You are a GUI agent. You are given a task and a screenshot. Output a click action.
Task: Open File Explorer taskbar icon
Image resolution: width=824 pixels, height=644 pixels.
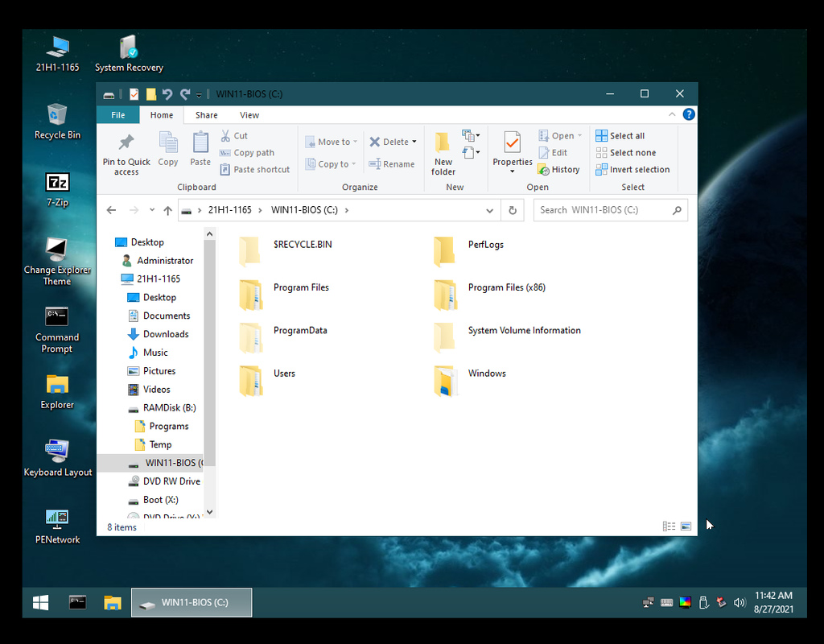pyautogui.click(x=113, y=602)
